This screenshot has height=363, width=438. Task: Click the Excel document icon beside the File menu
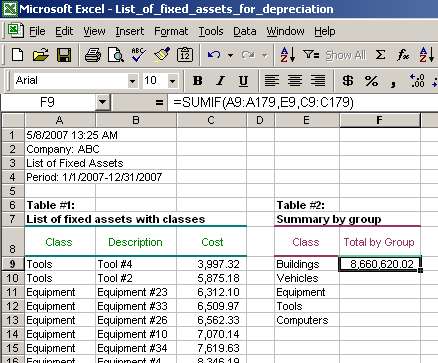(15, 31)
